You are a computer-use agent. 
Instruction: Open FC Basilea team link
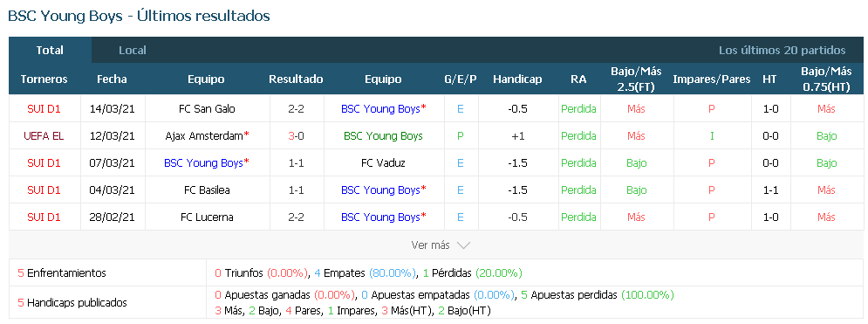(x=208, y=190)
